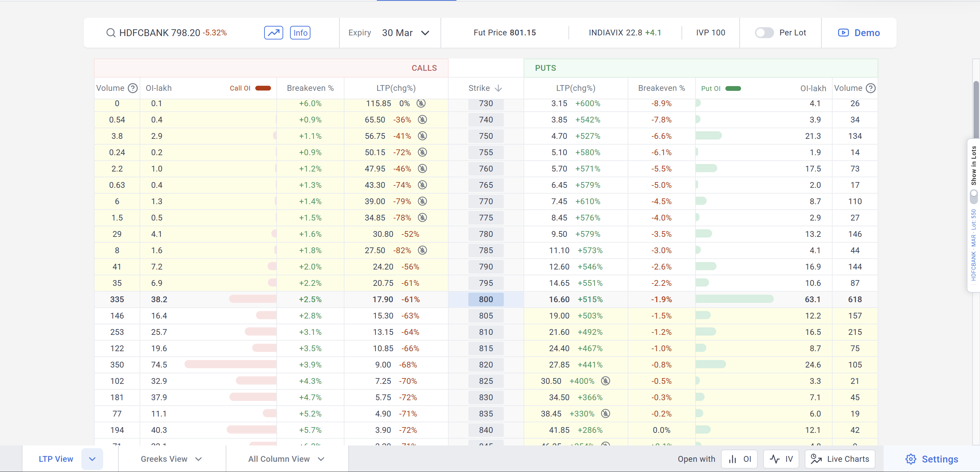Open with Live Charts button
Viewport: 980px width, 472px height.
[840, 459]
